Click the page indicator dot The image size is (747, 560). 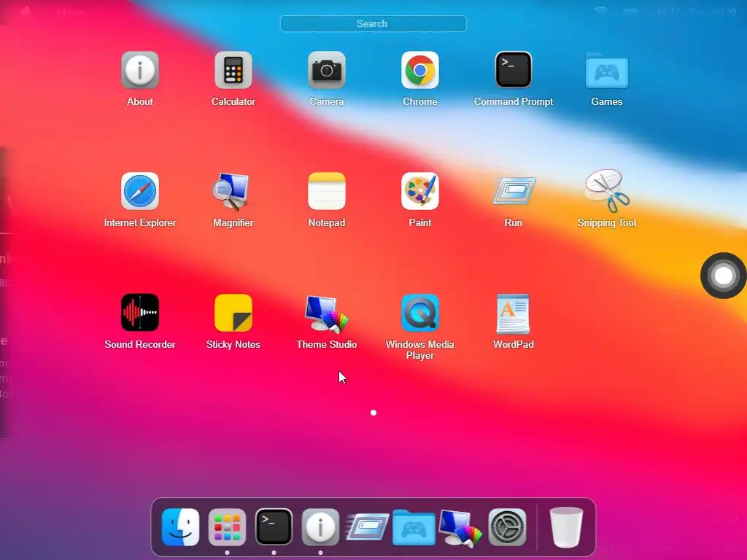pyautogui.click(x=373, y=413)
